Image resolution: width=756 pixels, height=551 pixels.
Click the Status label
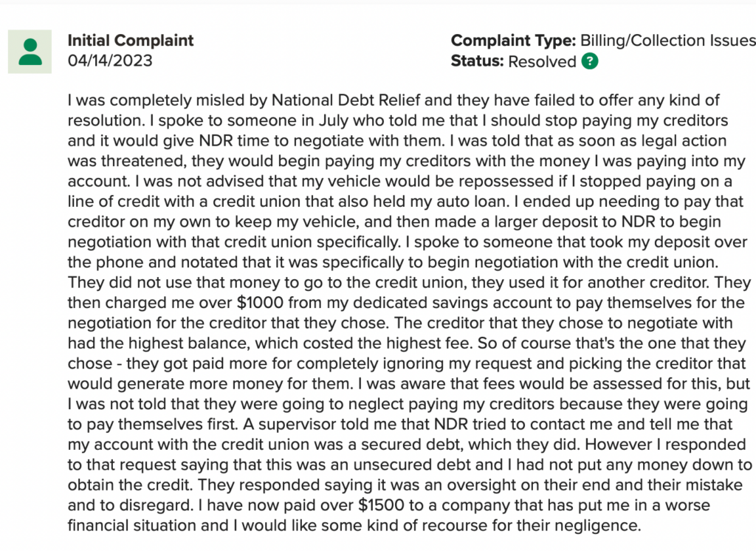[x=478, y=61]
